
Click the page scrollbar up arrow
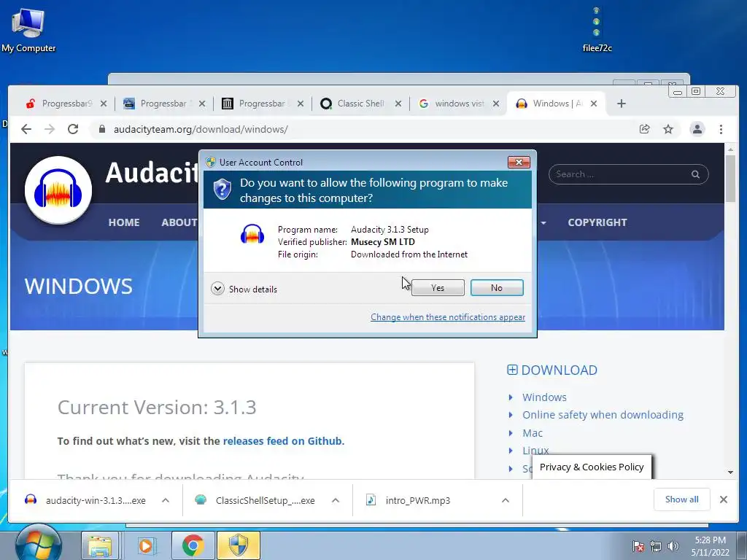tap(730, 149)
